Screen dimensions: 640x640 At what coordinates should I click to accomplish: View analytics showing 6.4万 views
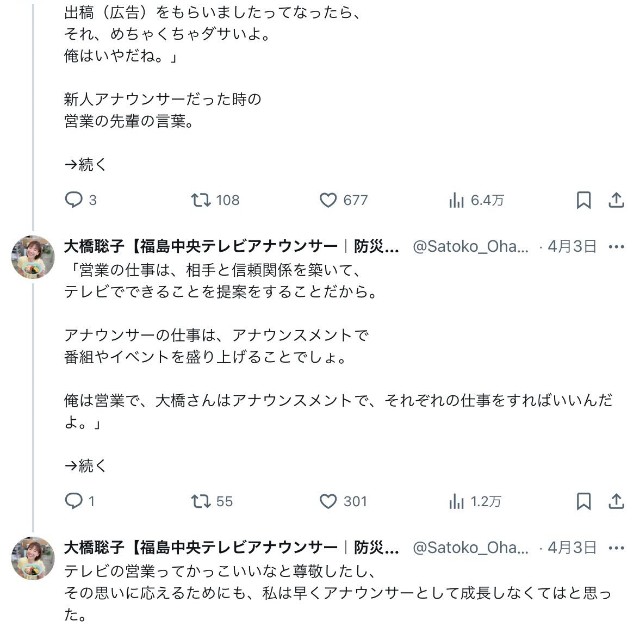click(457, 200)
